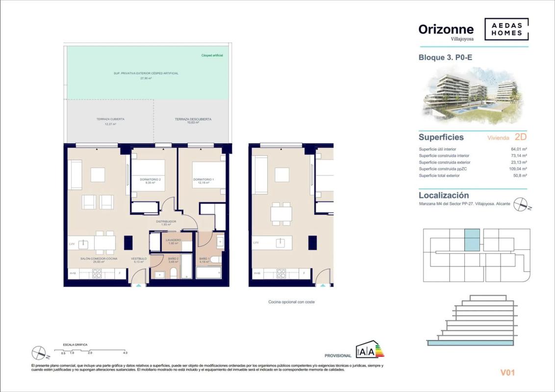
Task: Click the AA energy rating house icon
Action: click(370, 349)
